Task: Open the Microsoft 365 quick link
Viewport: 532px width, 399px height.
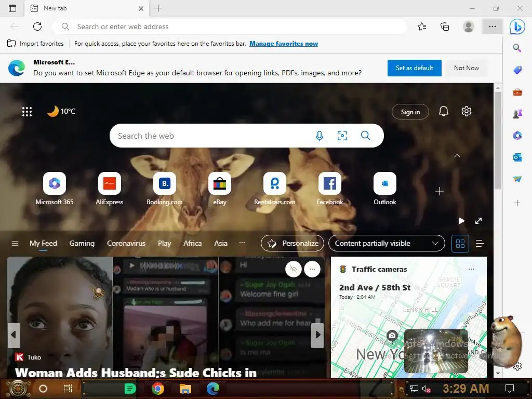Action: (54, 189)
